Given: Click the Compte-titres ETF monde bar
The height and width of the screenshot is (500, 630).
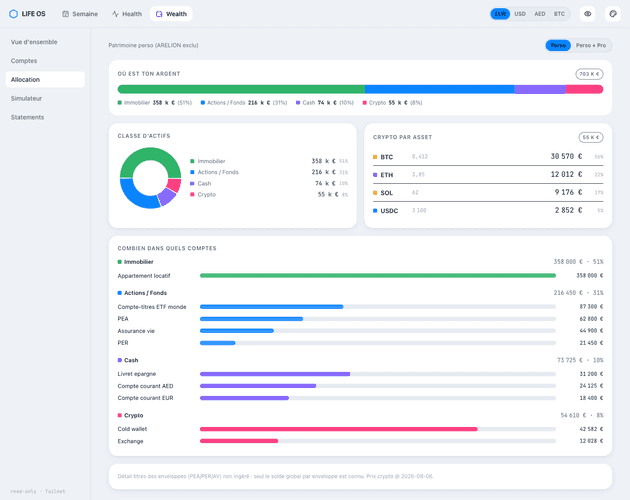Looking at the screenshot, I should point(378,307).
